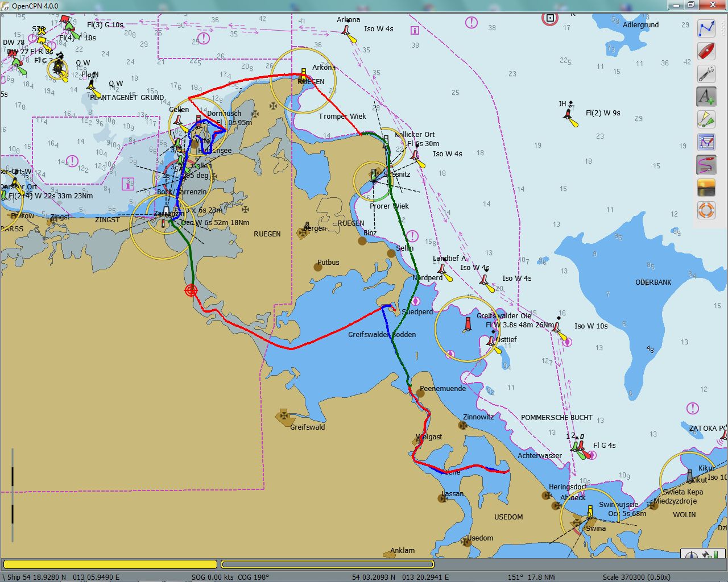Viewport: 728px width, 582px height.
Task: Select the yellow chart bar segment
Action: pos(110,564)
